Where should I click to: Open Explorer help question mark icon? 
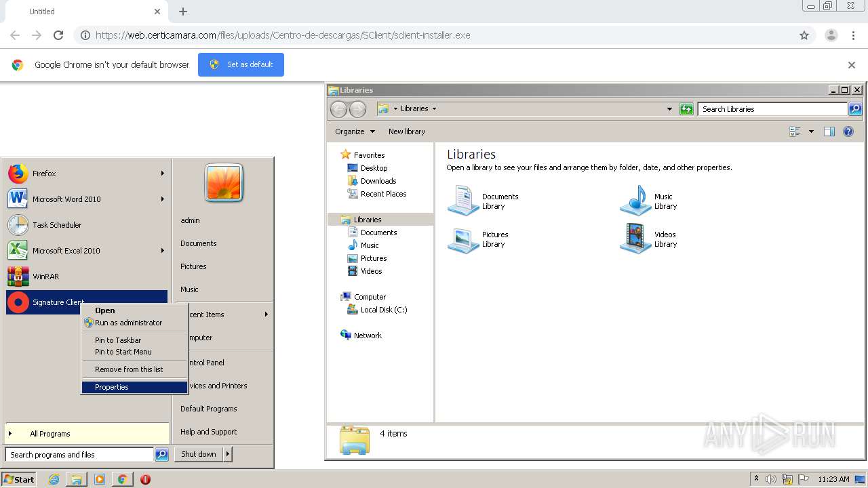pyautogui.click(x=848, y=131)
